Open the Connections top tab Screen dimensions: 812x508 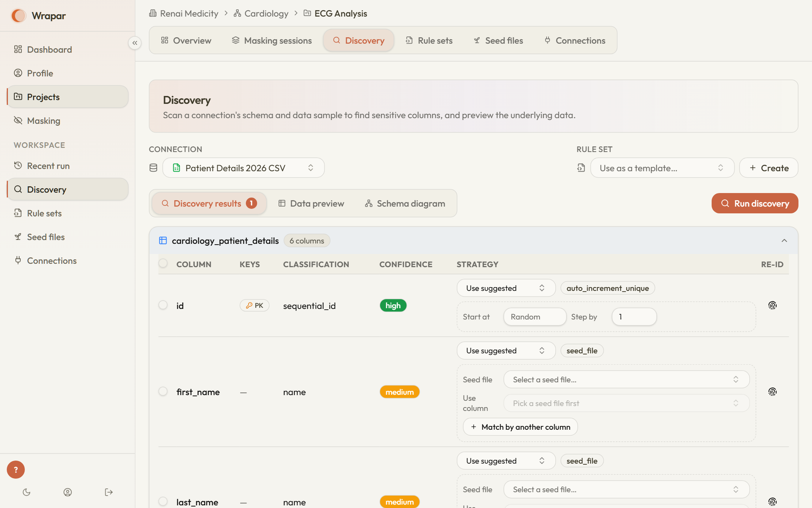tap(575, 40)
